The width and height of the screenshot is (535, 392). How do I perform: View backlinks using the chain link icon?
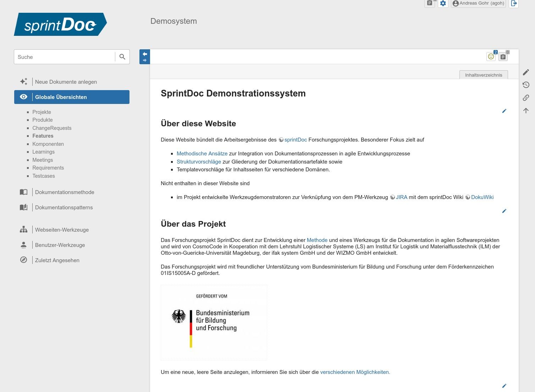click(x=526, y=98)
